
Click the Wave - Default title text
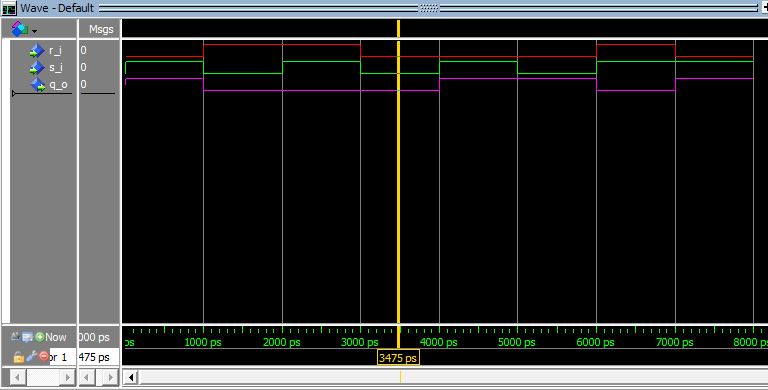tap(57, 8)
